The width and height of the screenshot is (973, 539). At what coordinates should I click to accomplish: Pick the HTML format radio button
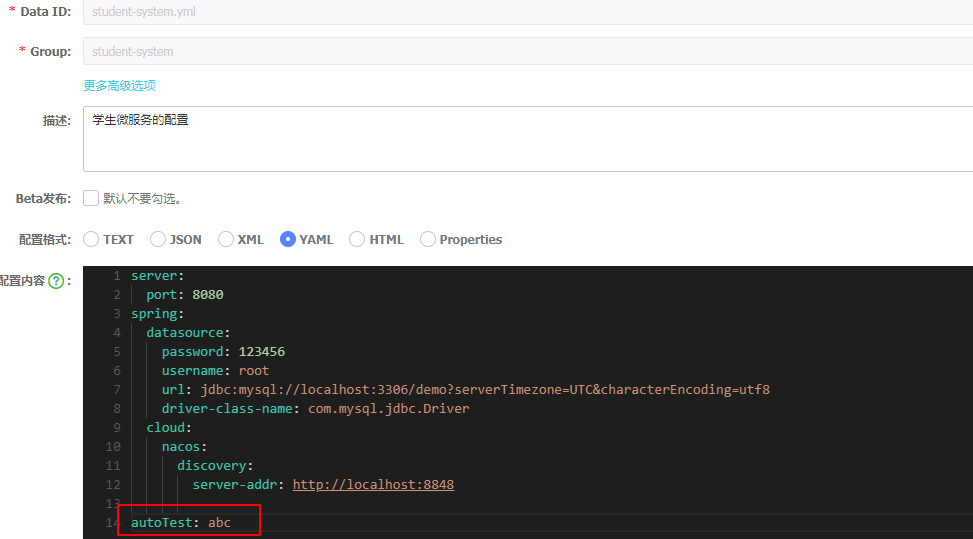point(357,239)
